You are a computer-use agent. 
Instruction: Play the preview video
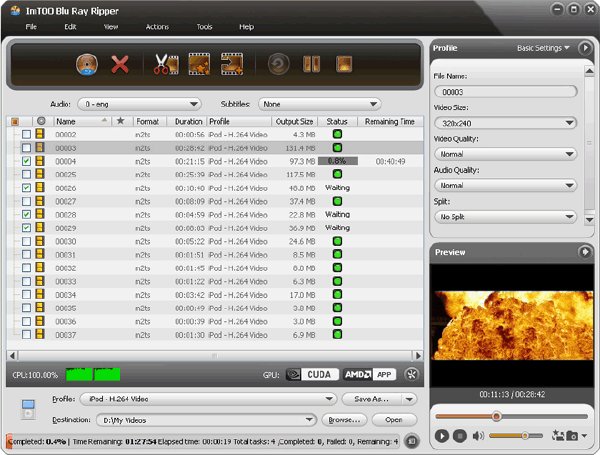point(442,435)
